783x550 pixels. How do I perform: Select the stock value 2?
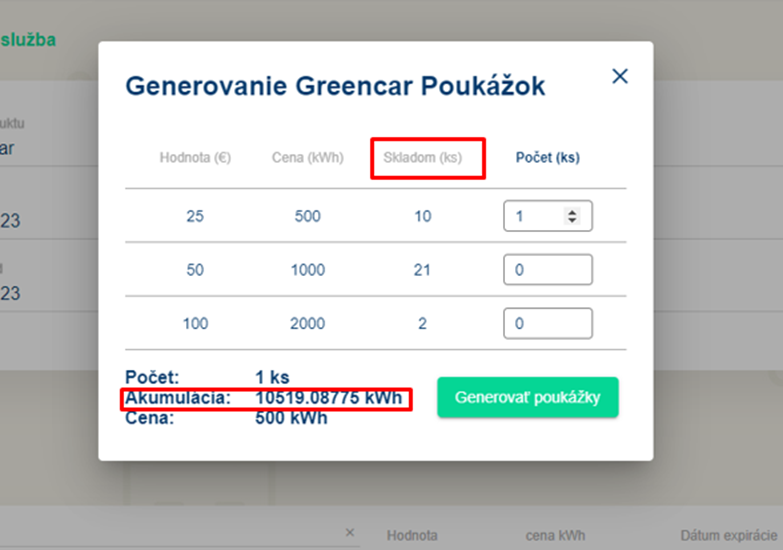click(422, 323)
